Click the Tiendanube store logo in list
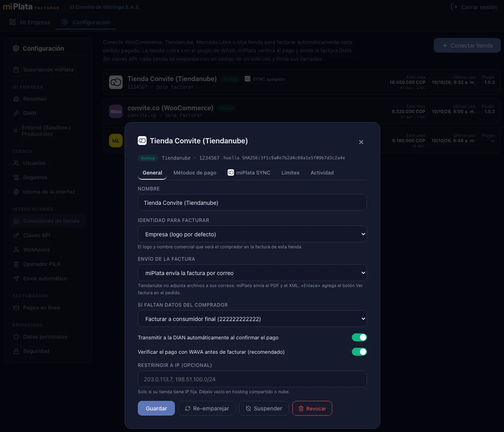 (x=116, y=82)
